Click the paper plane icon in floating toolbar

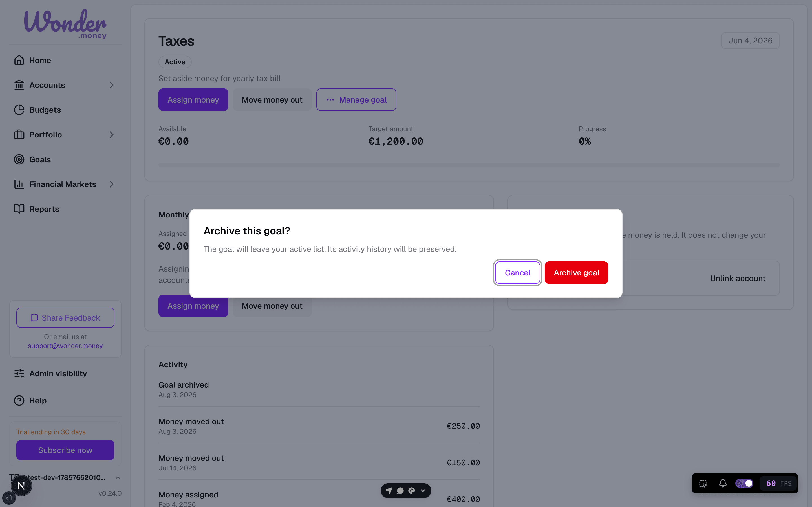[x=389, y=491]
